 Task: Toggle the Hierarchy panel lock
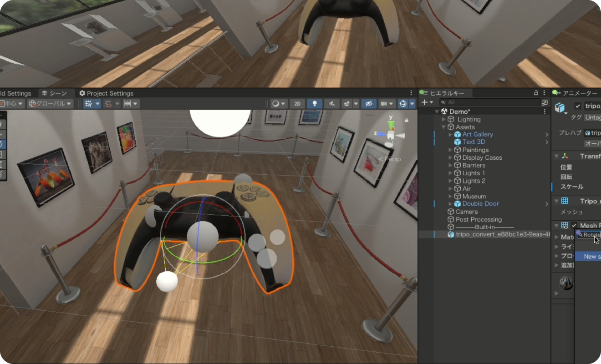pyautogui.click(x=536, y=93)
